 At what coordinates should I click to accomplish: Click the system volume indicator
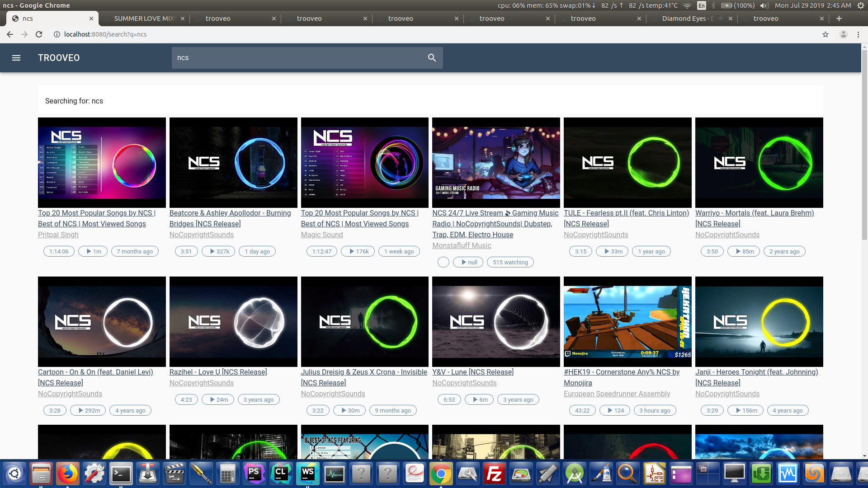point(764,5)
